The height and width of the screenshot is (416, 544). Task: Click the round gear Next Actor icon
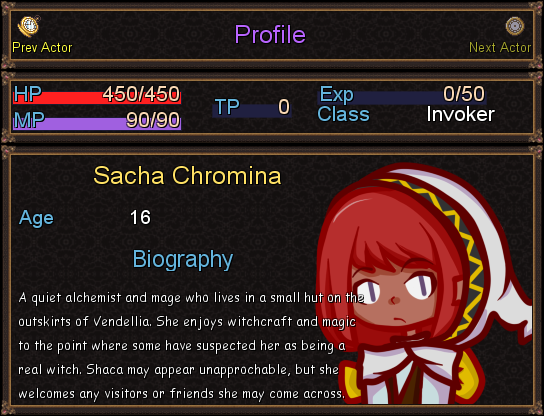coord(515,26)
